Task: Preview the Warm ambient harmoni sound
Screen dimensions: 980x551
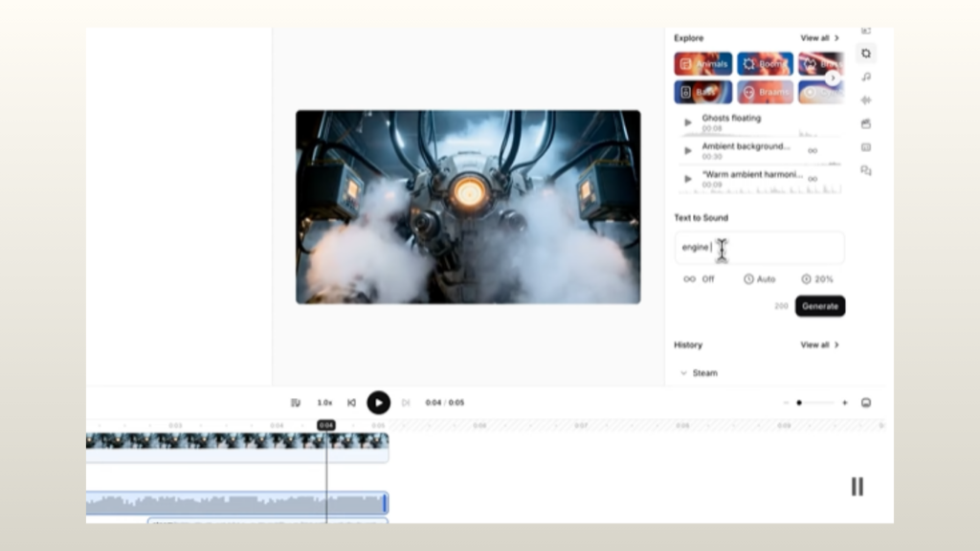Action: 687,179
